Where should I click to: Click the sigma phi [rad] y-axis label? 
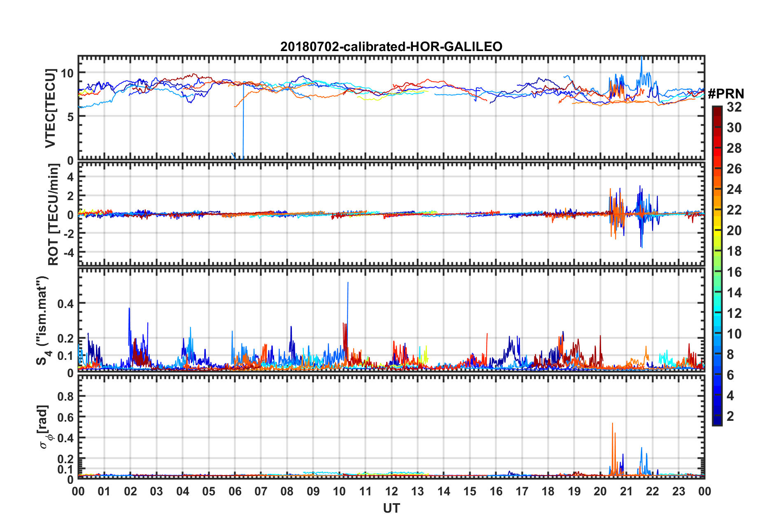(x=44, y=427)
